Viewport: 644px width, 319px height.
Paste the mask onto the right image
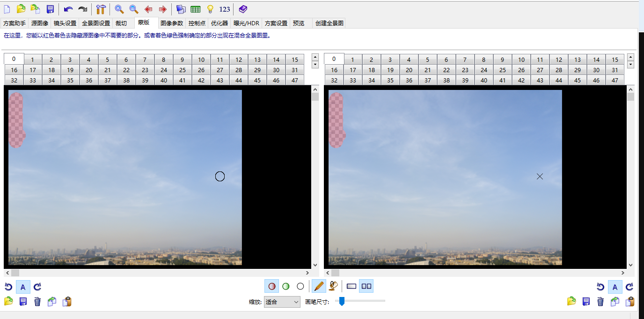tap(630, 301)
